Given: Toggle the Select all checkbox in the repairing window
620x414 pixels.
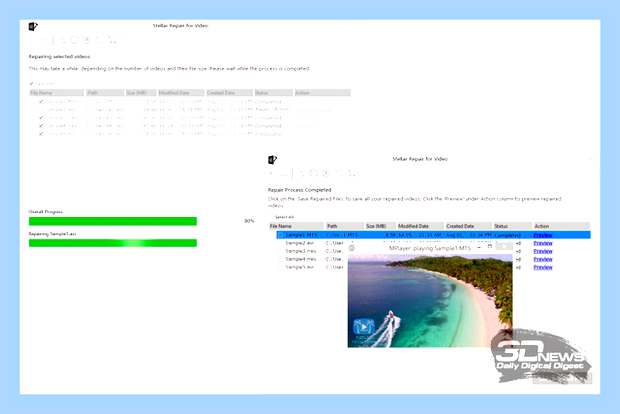Looking at the screenshot, I should click(x=31, y=83).
